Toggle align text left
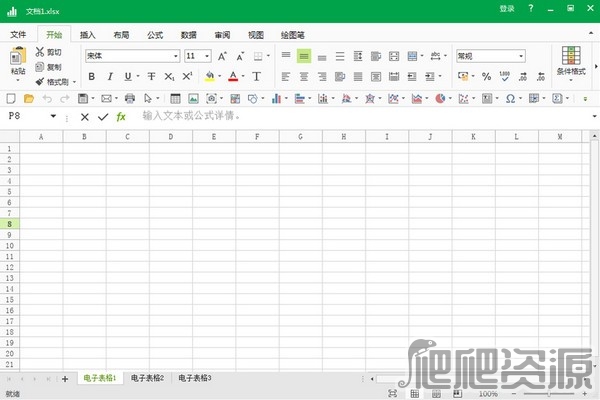 [x=286, y=77]
